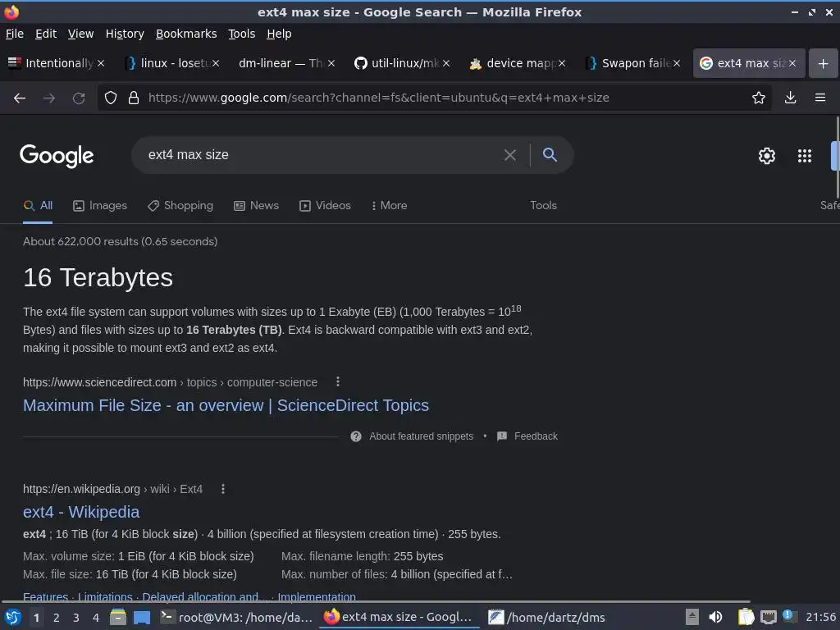Click the removable media eject tray icon
This screenshot has width=840, height=630.
(692, 617)
